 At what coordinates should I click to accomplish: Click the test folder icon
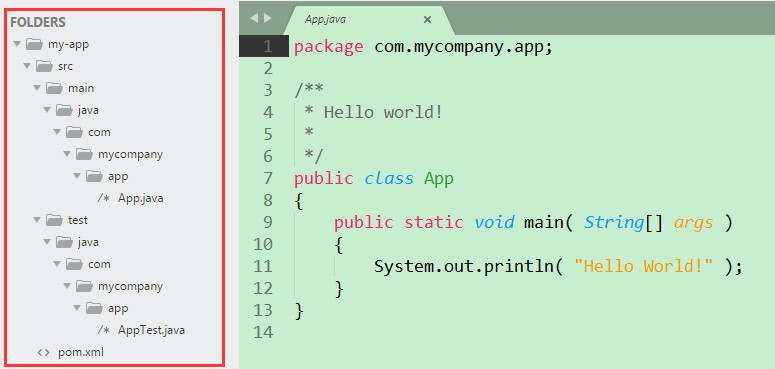tap(54, 220)
